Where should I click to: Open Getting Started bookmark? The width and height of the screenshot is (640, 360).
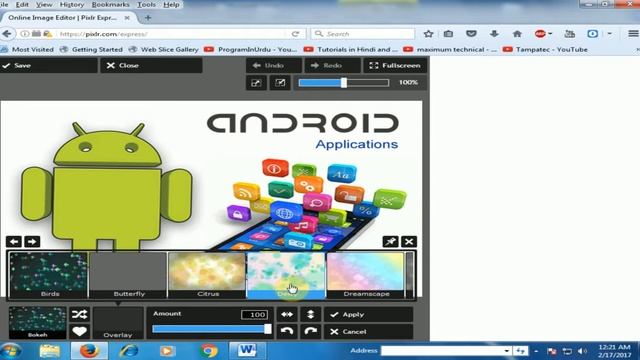[91, 49]
